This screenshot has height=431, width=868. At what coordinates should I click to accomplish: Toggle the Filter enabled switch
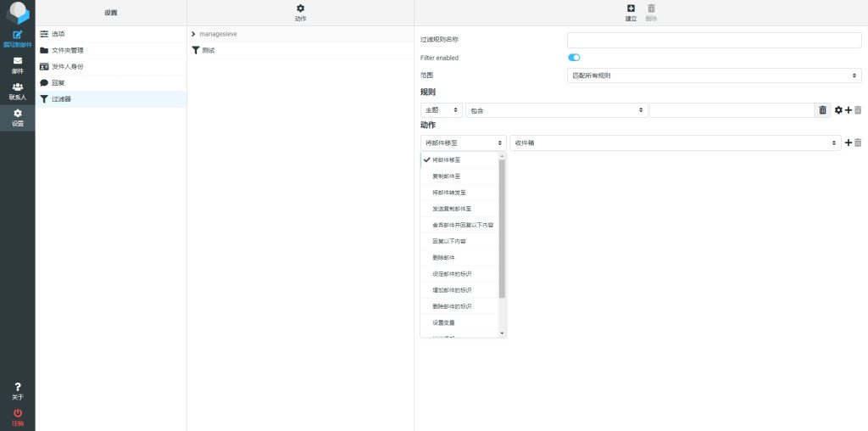[574, 58]
